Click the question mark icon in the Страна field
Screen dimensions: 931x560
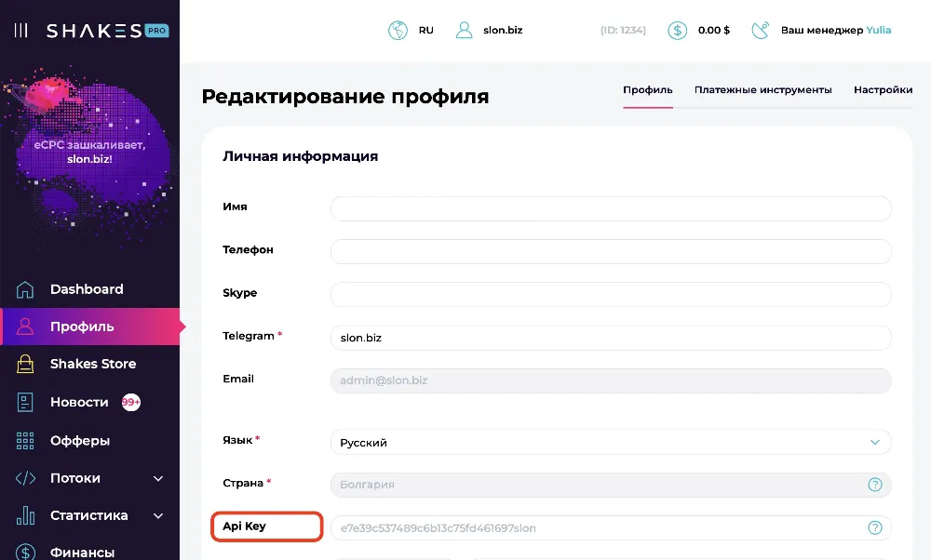point(875,485)
